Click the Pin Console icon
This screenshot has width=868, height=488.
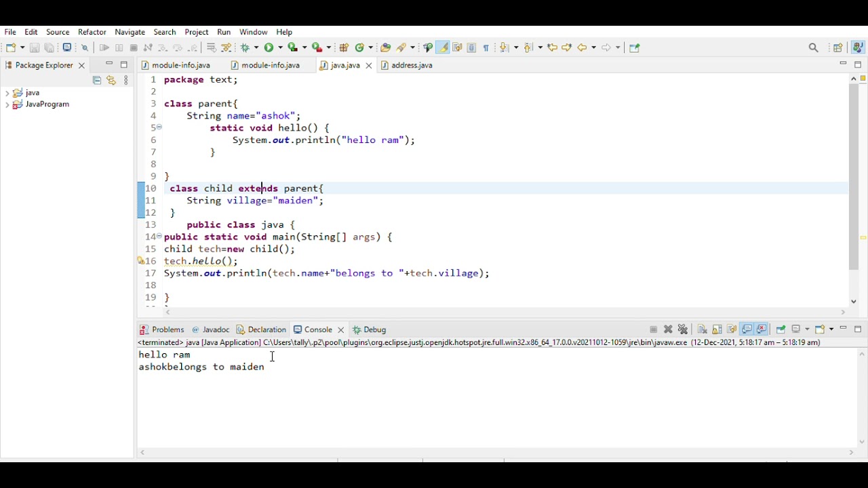coord(781,329)
